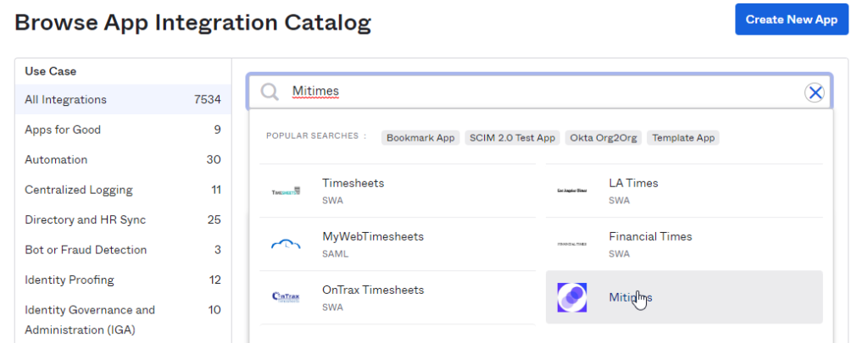Clear the search field with X icon
The image size is (868, 343).
click(815, 92)
